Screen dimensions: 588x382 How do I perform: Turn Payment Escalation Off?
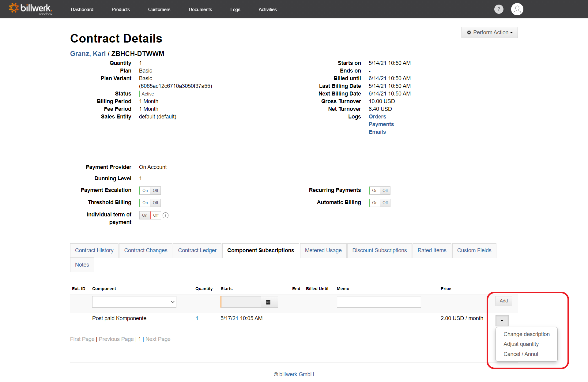pos(156,190)
